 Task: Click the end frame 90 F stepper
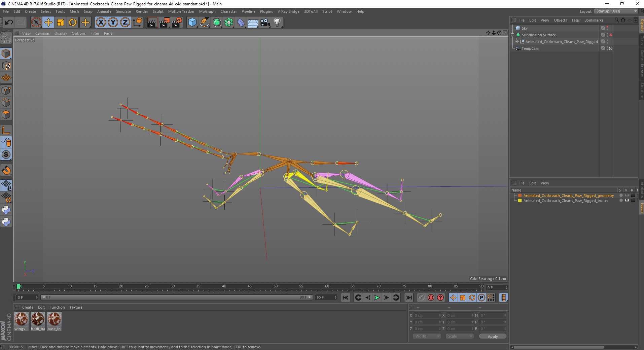coord(335,297)
